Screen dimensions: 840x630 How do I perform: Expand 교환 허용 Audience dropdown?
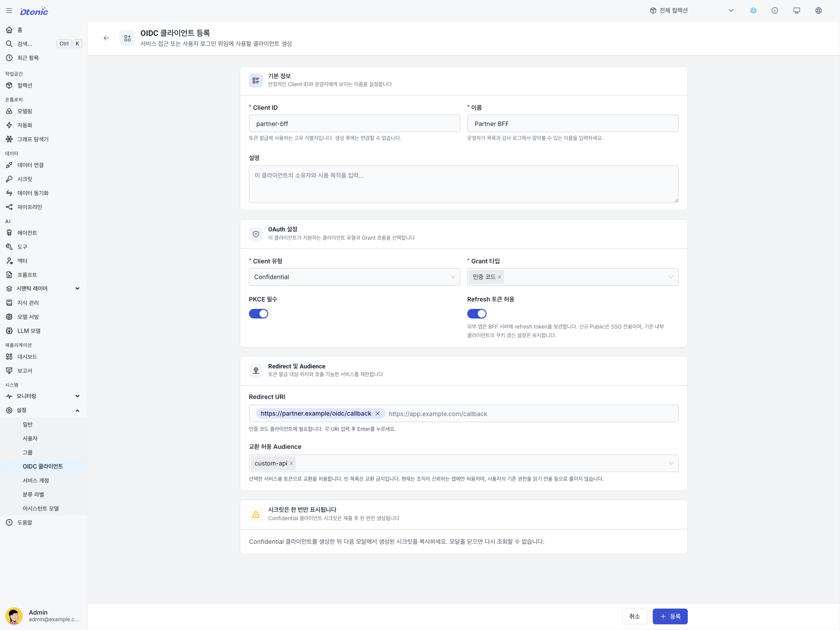coord(671,463)
